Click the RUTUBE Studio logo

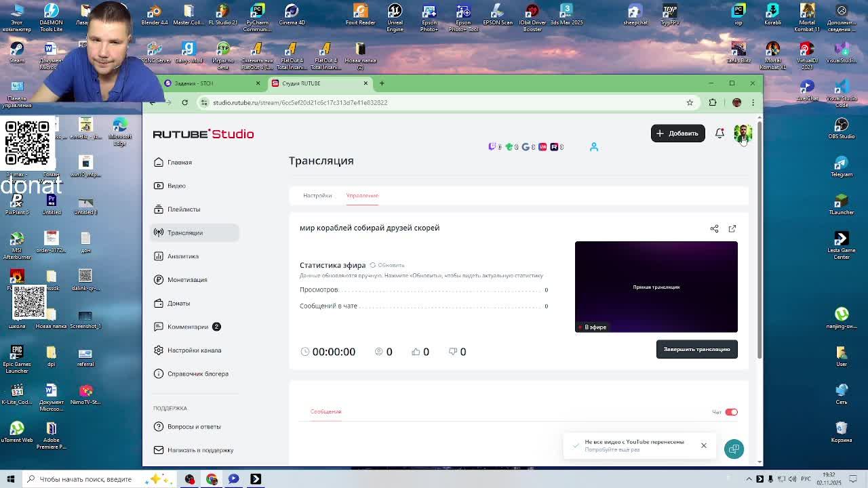203,134
